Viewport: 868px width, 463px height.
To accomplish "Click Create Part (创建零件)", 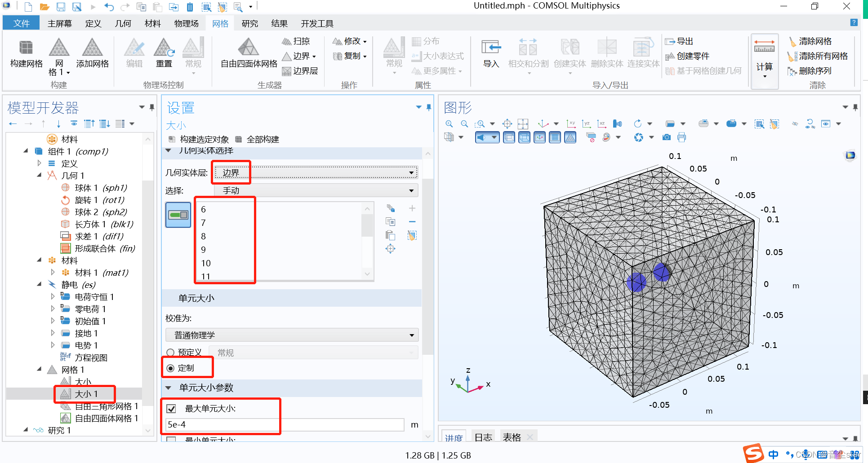I will pos(687,56).
